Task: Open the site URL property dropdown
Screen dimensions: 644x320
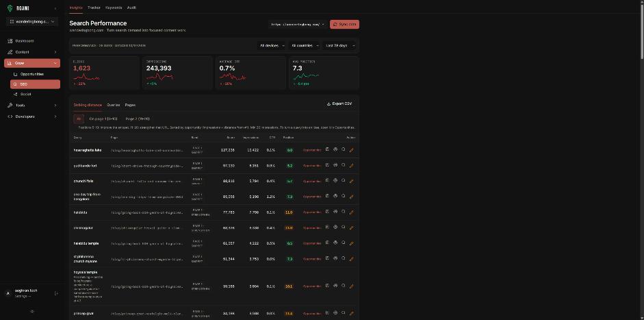Action: (x=298, y=24)
